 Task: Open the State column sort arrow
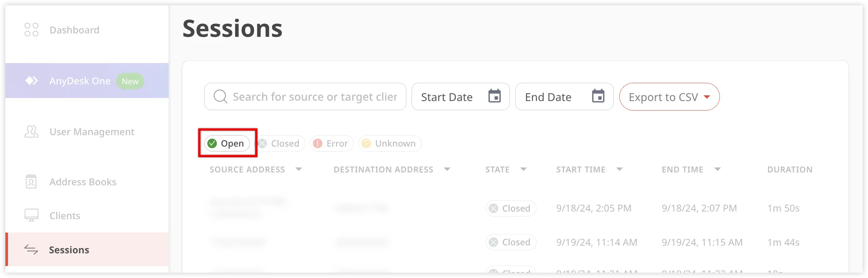click(524, 169)
